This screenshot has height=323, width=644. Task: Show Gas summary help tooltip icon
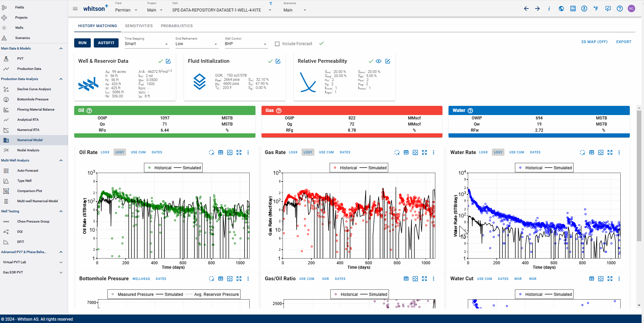(279, 111)
